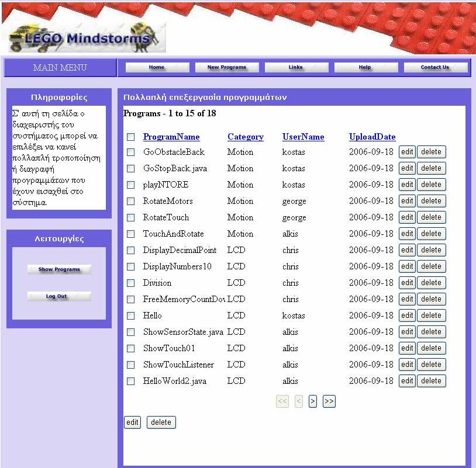The image size is (476, 468).
Task: Click the bulk edit button below the table
Action: pyautogui.click(x=132, y=422)
